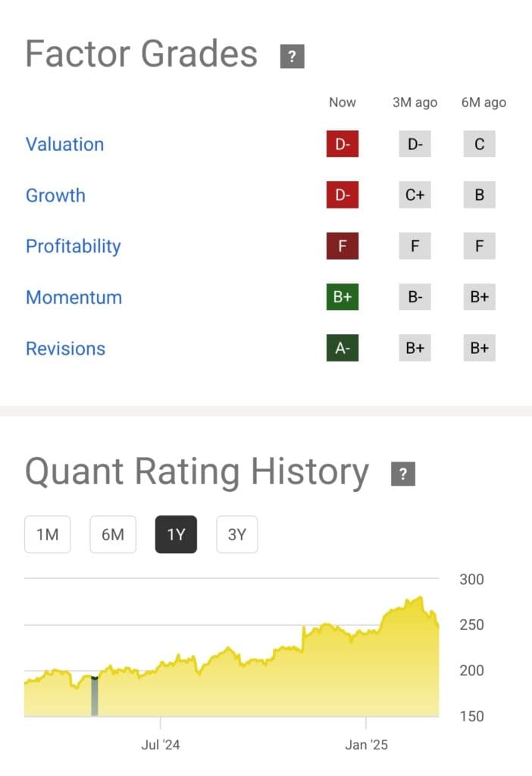Click the Momentum B+ grade badge
Image resolution: width=532 pixels, height=776 pixels.
point(343,297)
